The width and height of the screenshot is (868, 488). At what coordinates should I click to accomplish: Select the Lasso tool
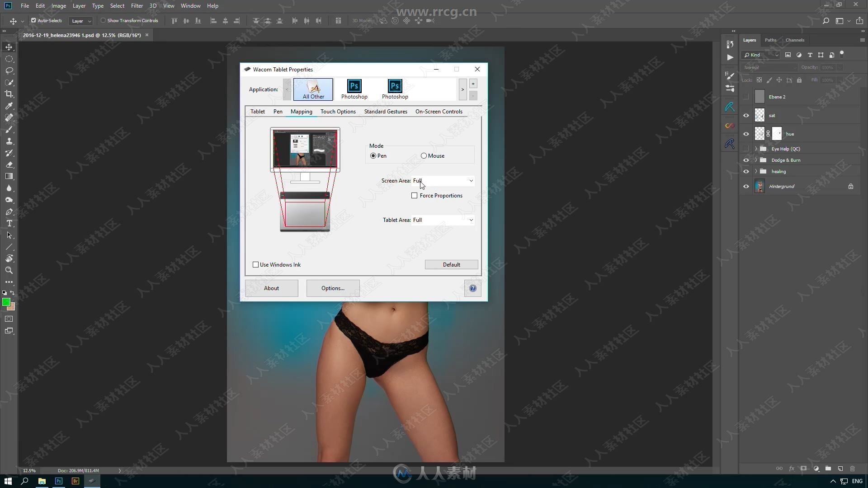coord(8,70)
